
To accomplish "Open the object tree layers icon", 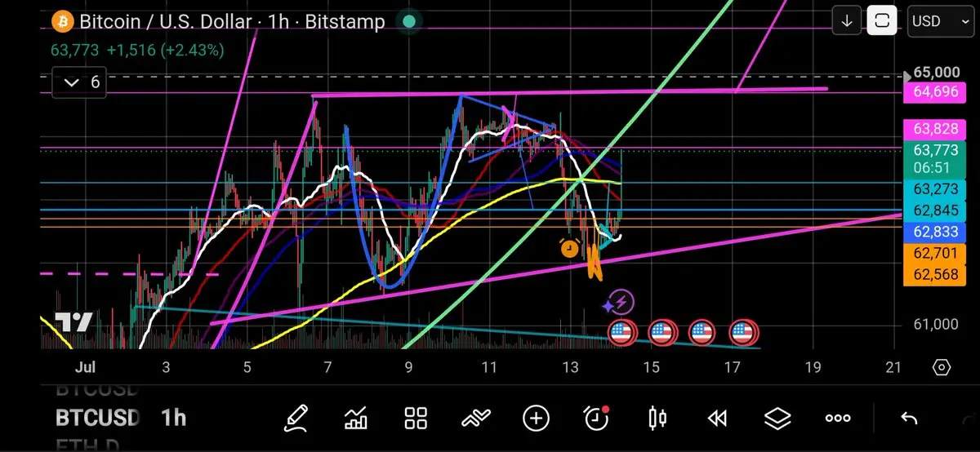I will (777, 419).
